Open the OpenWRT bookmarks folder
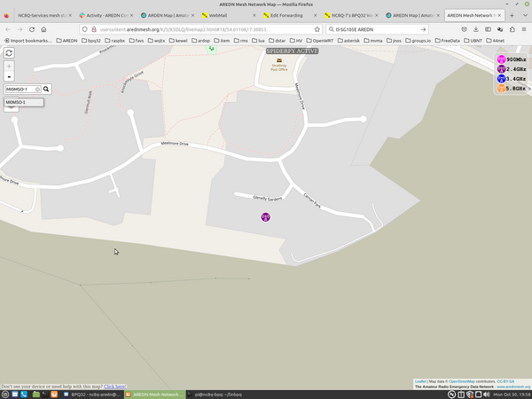Screen dimensions: 532x399 pyautogui.click(x=320, y=41)
